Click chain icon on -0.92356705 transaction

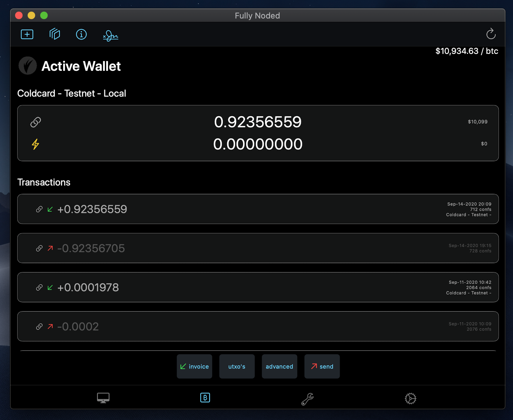coord(39,248)
